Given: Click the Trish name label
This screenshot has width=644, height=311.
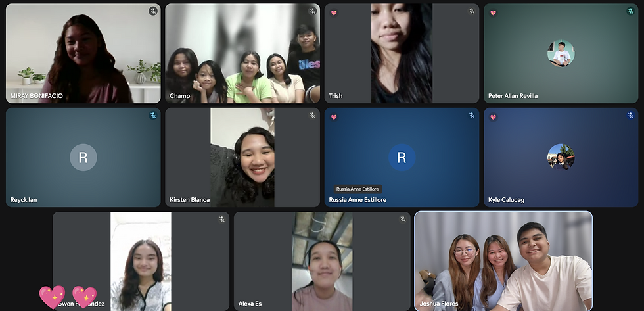Looking at the screenshot, I should pos(336,96).
